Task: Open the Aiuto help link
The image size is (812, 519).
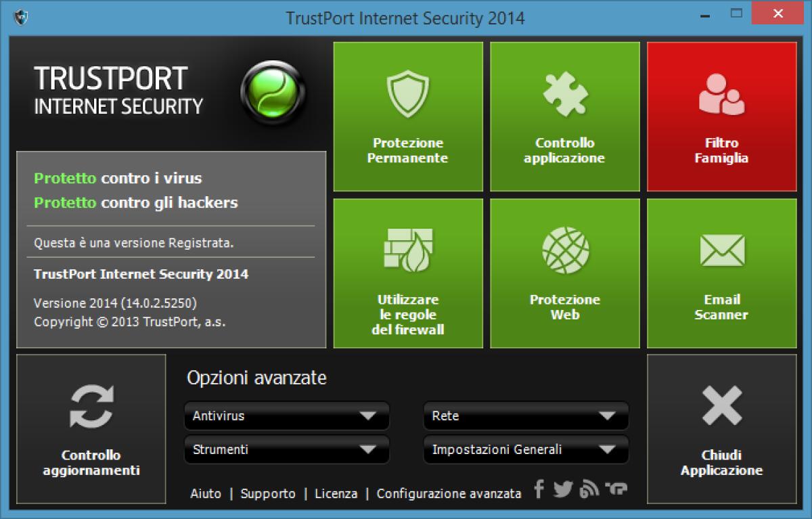Action: click(206, 493)
